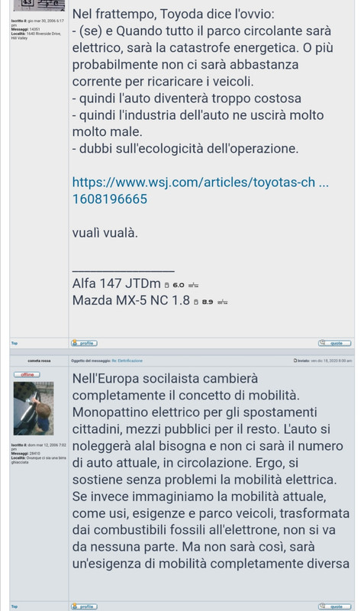The height and width of the screenshot is (611, 364).
Task: Open the Wall Street Journal Toyota article link
Action: [201, 190]
